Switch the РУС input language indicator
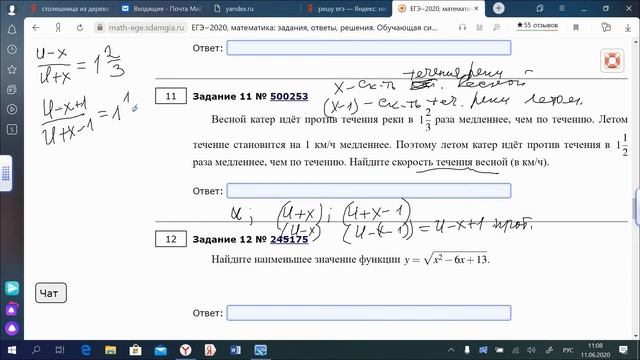The width and height of the screenshot is (640, 360). click(568, 350)
